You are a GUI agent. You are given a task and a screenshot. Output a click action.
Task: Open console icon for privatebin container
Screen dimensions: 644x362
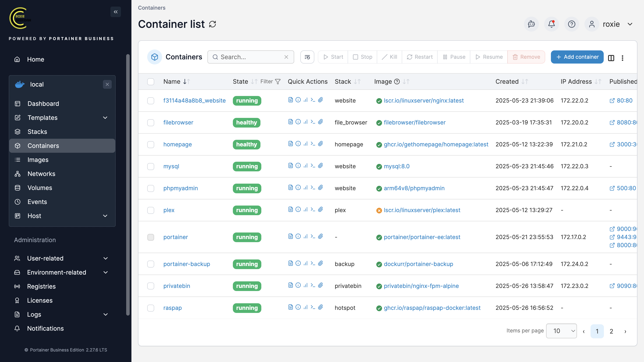point(313,285)
